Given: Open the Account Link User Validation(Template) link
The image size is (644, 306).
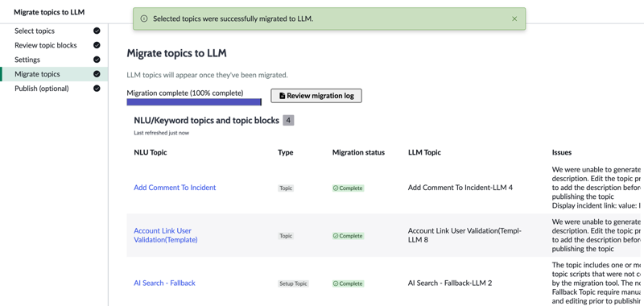Looking at the screenshot, I should (x=166, y=235).
